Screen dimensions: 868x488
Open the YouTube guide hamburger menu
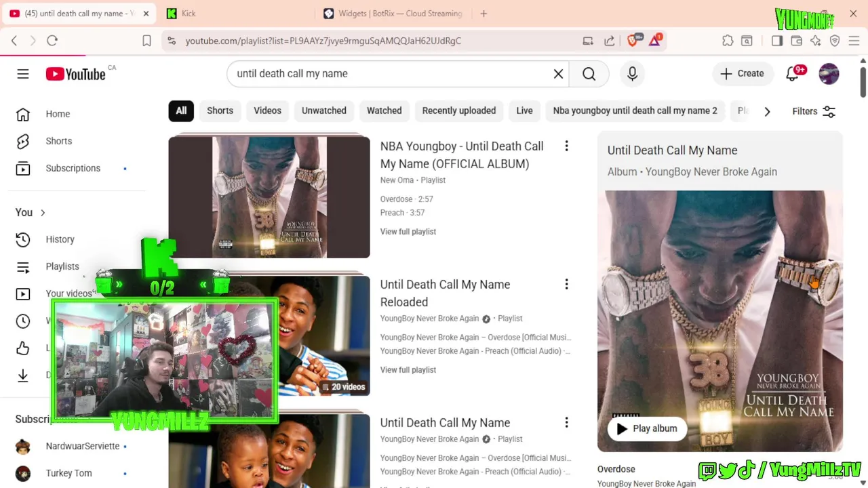click(x=23, y=74)
